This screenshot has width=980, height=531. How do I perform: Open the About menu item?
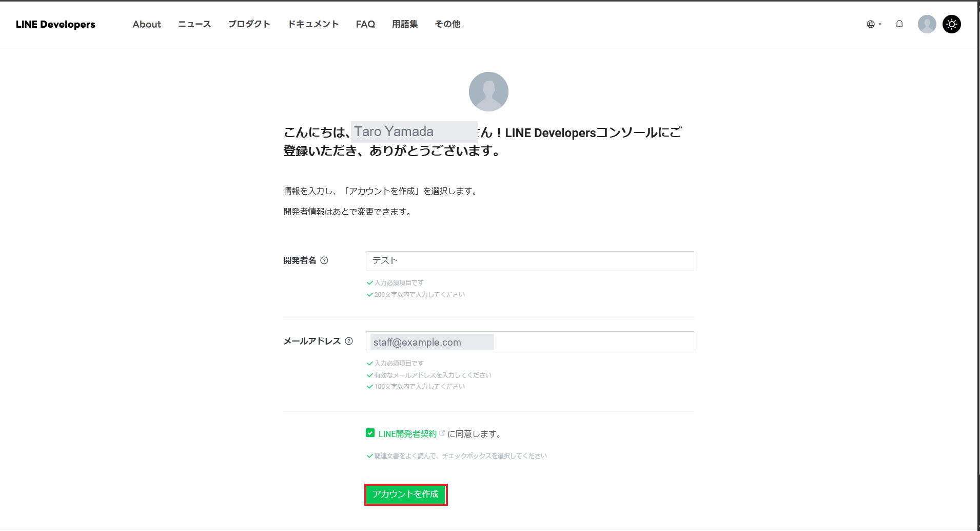click(x=147, y=24)
